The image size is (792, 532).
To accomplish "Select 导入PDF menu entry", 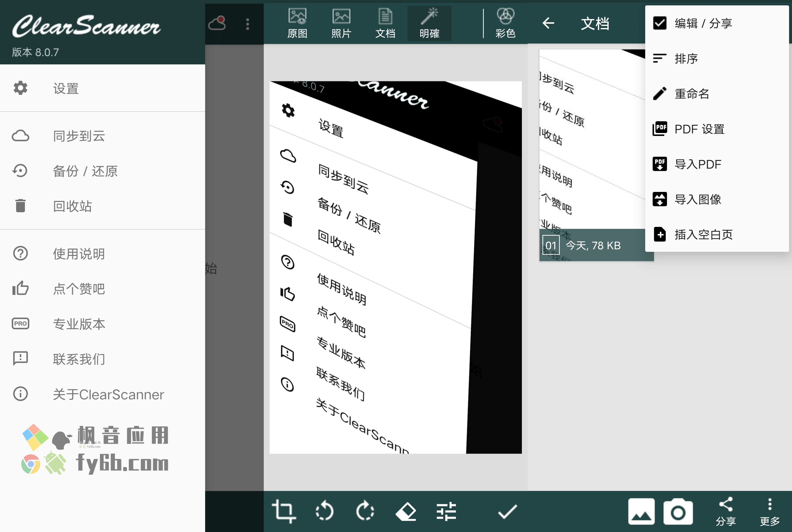I will point(717,164).
